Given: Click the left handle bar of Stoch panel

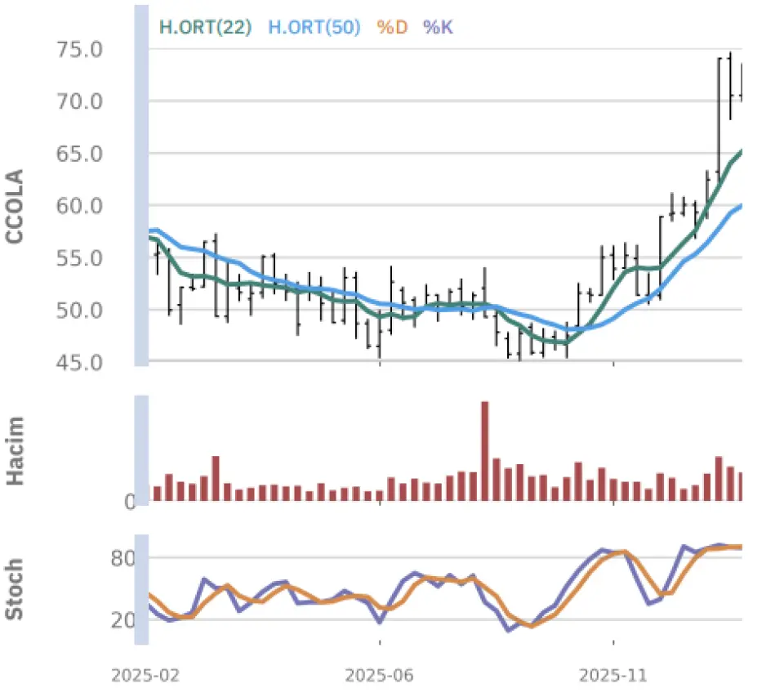Looking at the screenshot, I should coord(140,590).
